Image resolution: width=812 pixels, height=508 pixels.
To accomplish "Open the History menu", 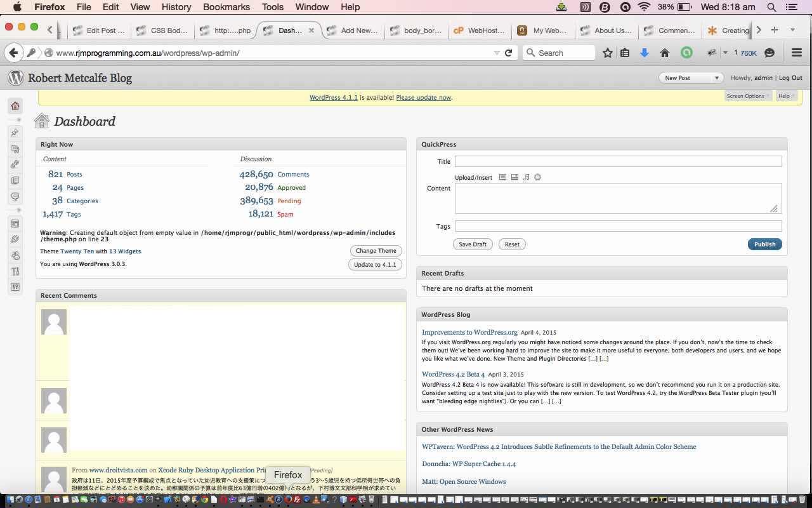I will pos(176,7).
